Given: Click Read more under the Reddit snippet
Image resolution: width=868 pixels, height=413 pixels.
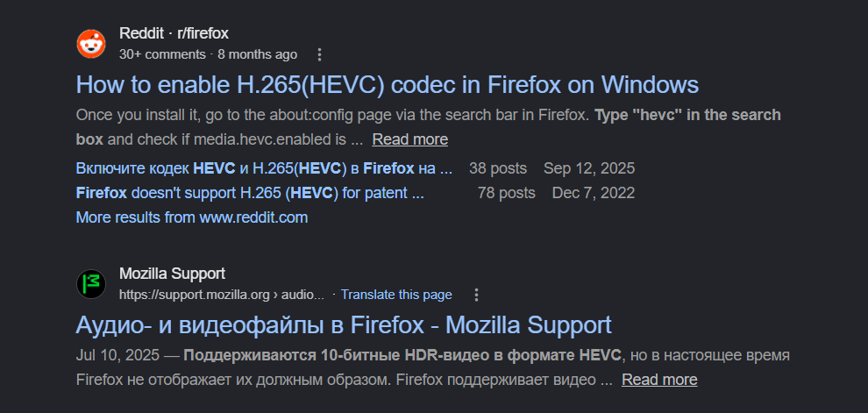Looking at the screenshot, I should (409, 139).
